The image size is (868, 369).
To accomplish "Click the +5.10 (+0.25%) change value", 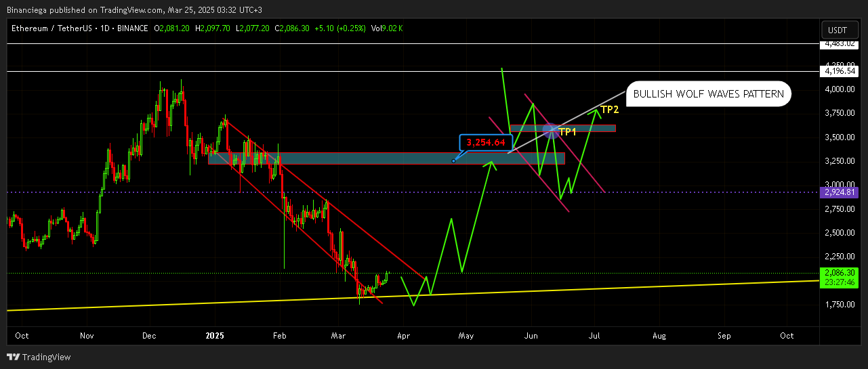I will coord(340,28).
